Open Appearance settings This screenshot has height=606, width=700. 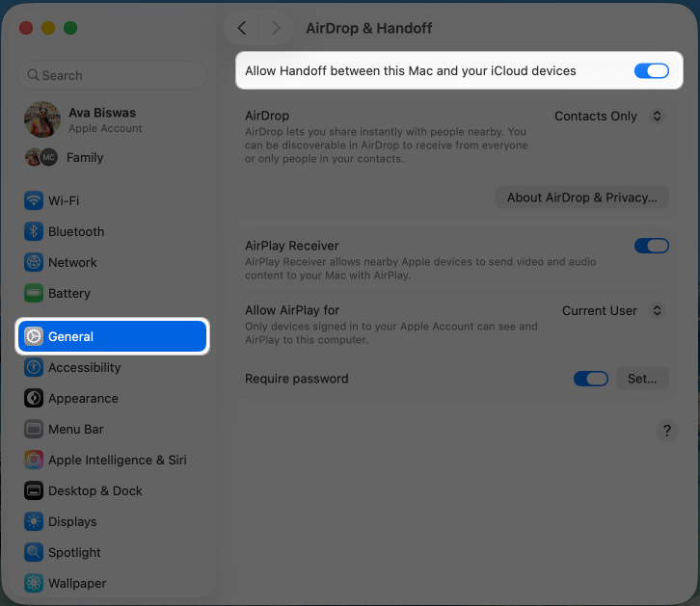click(x=112, y=398)
